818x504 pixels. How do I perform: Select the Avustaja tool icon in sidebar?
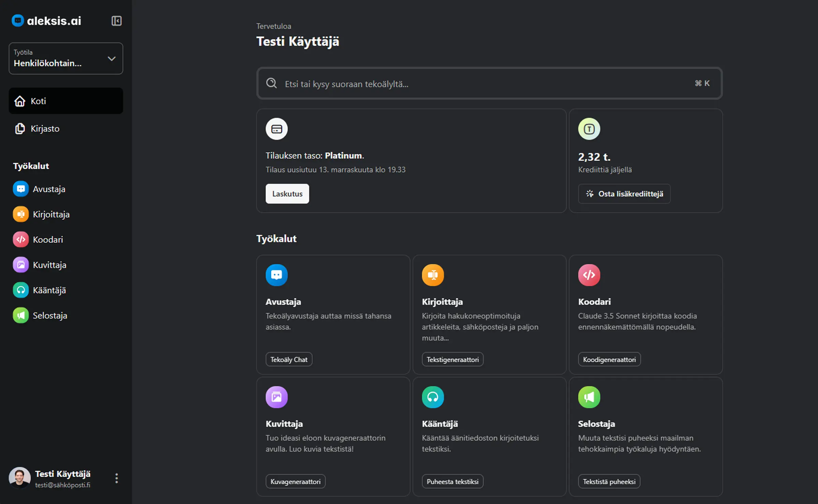20,189
